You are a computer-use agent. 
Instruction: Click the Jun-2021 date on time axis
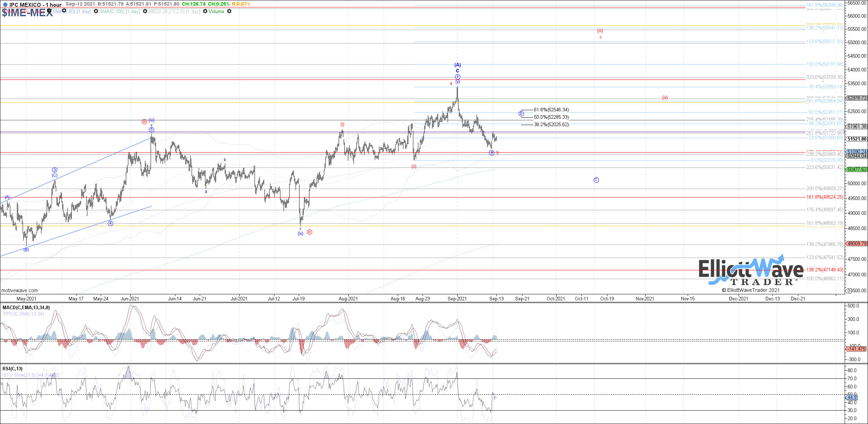tap(130, 299)
